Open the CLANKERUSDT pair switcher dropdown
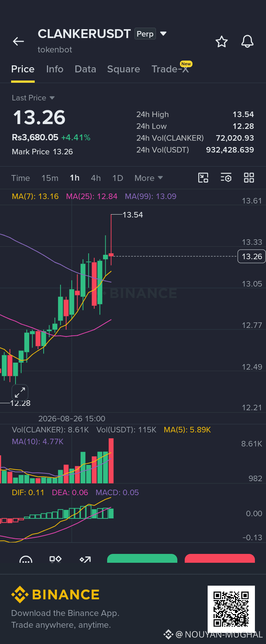The height and width of the screenshot is (644, 266). (163, 34)
